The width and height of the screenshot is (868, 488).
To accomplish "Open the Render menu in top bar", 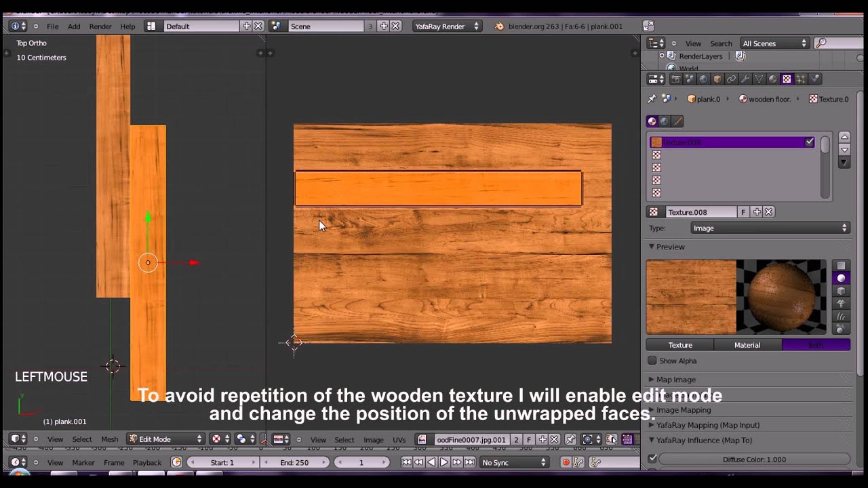I will (100, 26).
